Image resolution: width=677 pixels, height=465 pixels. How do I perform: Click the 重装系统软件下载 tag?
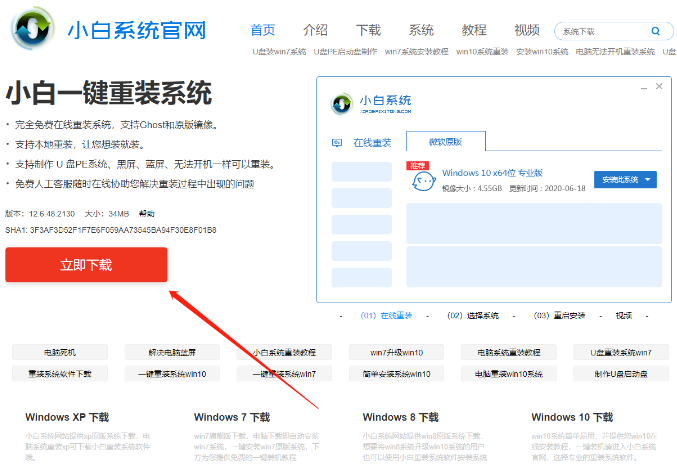point(60,373)
